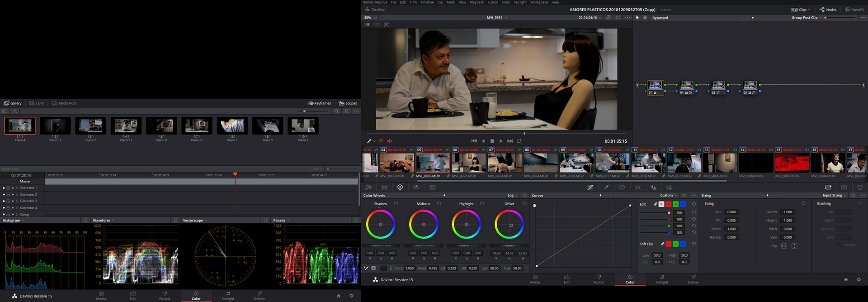Screen dimensions: 868x302
Task: Open the Custom curves mode dropdown
Action: click(x=669, y=196)
